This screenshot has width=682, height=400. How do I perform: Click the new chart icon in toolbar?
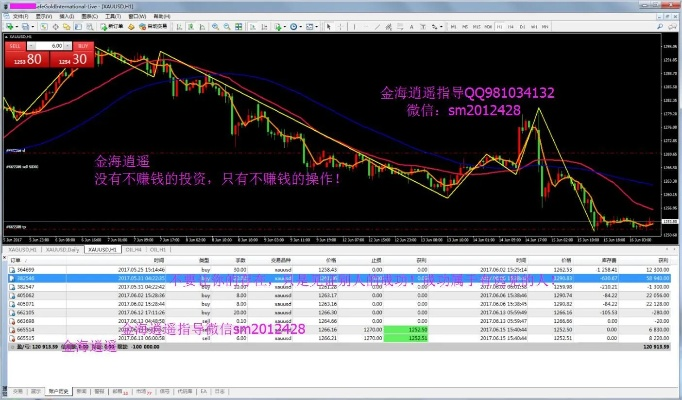[x=10, y=25]
